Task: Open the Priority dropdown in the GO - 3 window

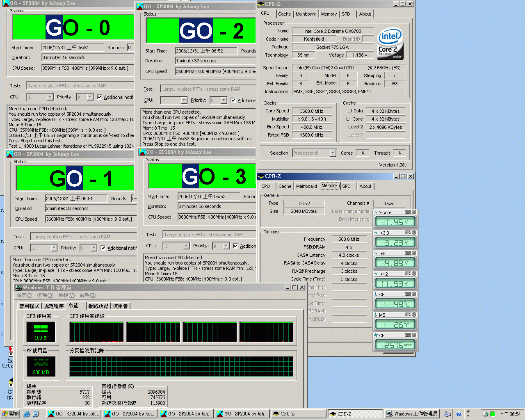Action: tap(226, 246)
